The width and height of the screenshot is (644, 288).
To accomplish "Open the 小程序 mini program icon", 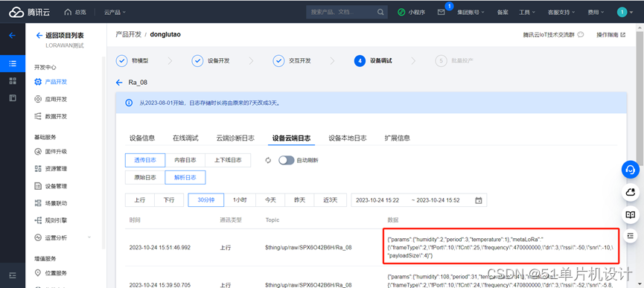I will click(x=401, y=13).
